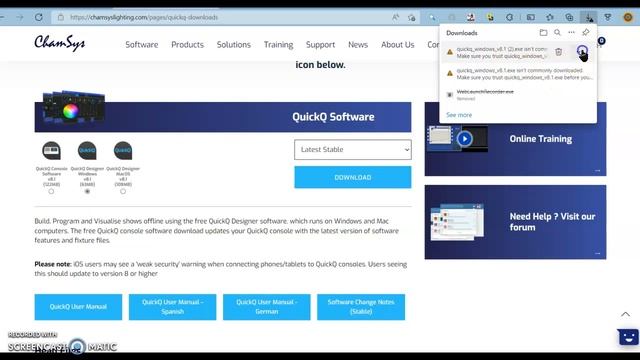The image size is (640, 360).
Task: Click the QuickQ Designer MacOS icon
Action: pos(123,151)
